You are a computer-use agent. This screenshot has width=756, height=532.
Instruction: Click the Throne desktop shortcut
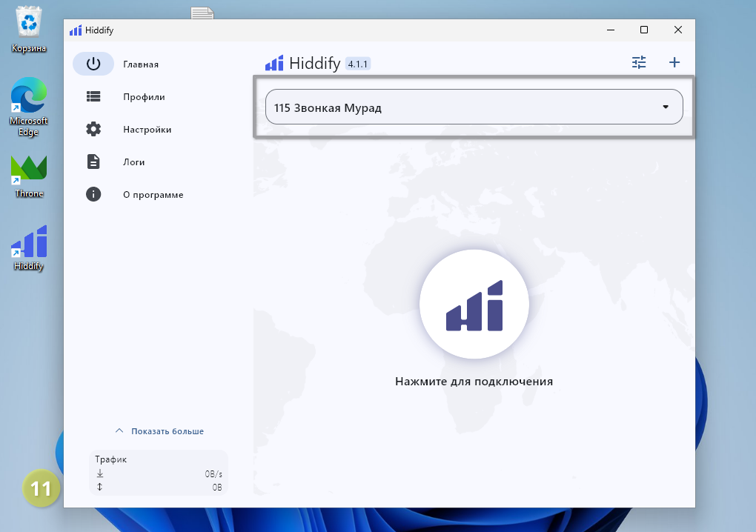tap(29, 176)
